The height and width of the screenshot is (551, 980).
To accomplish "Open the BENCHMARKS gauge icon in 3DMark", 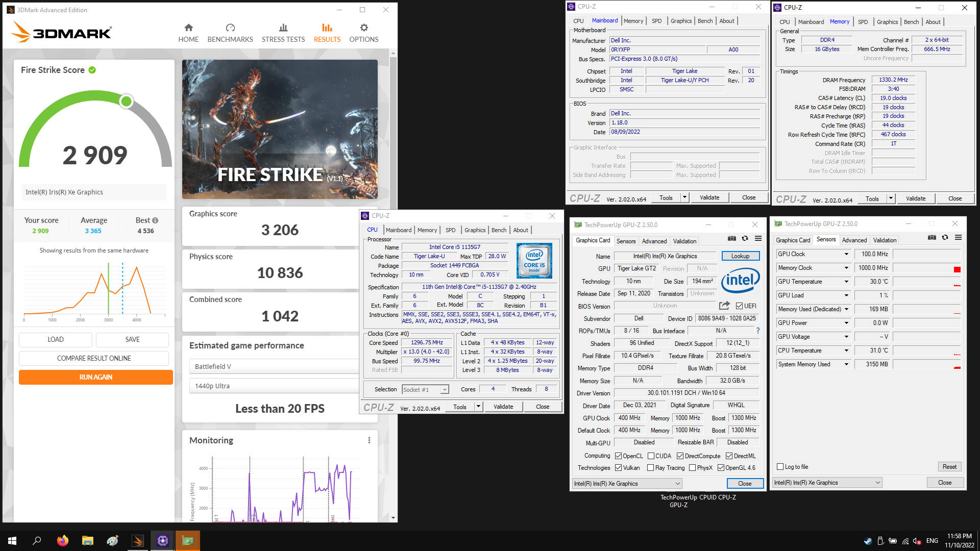I will click(x=230, y=28).
